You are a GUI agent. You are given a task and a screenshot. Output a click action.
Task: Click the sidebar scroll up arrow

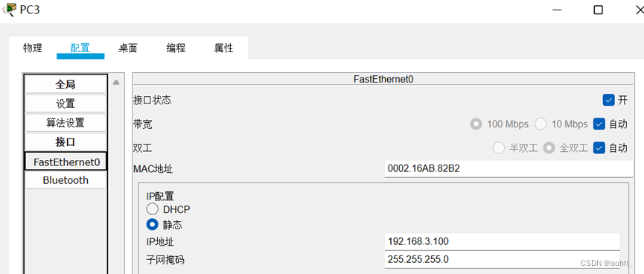[x=116, y=83]
